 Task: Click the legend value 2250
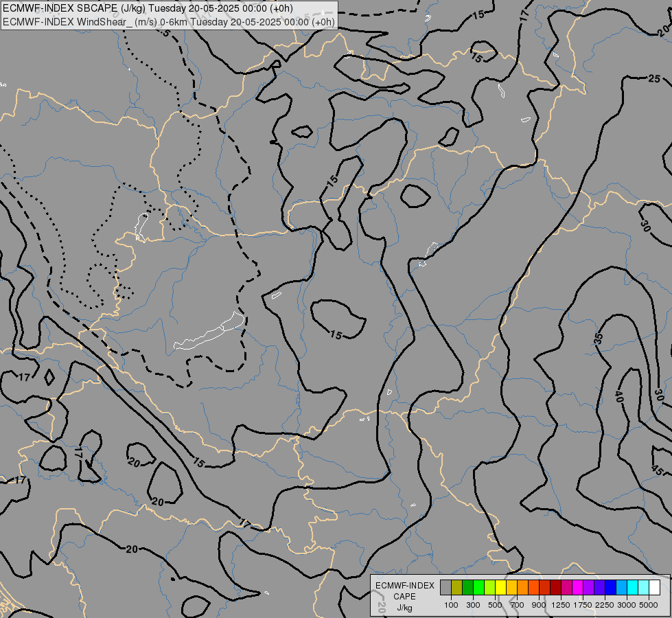605,605
